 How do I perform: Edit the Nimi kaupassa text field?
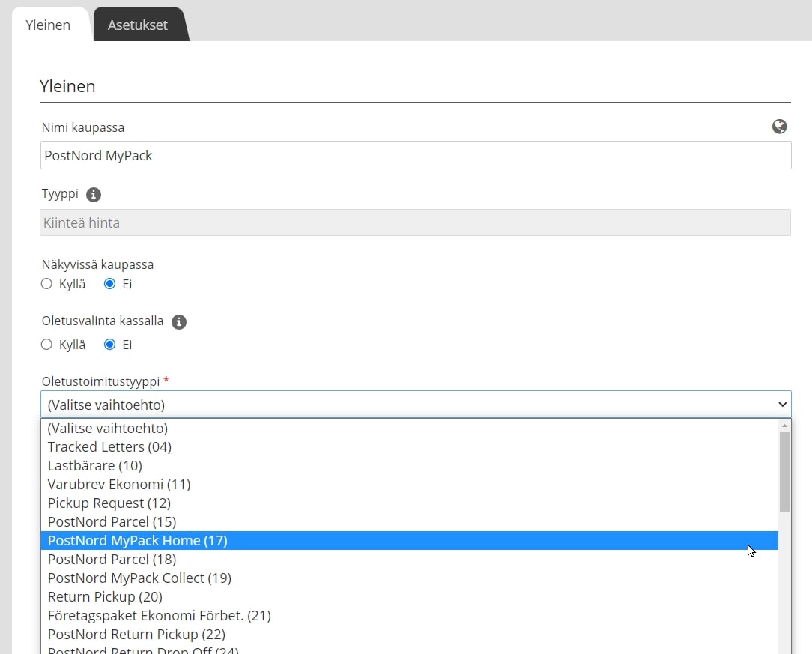tap(416, 155)
